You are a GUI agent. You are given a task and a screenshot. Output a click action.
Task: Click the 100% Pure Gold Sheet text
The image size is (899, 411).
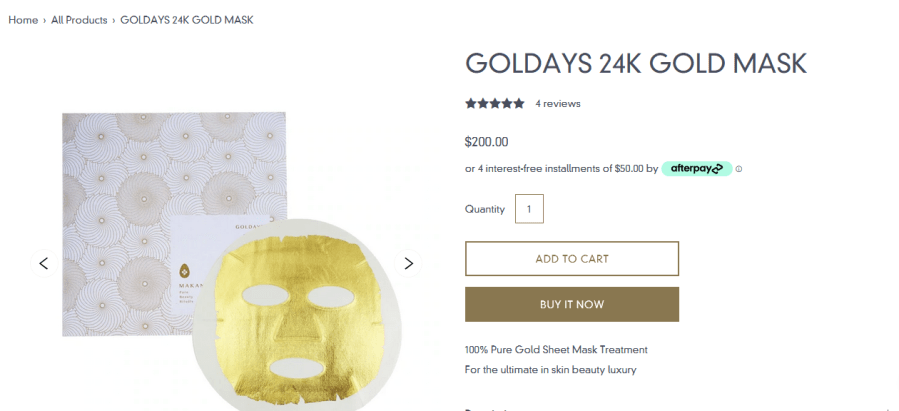click(x=556, y=350)
